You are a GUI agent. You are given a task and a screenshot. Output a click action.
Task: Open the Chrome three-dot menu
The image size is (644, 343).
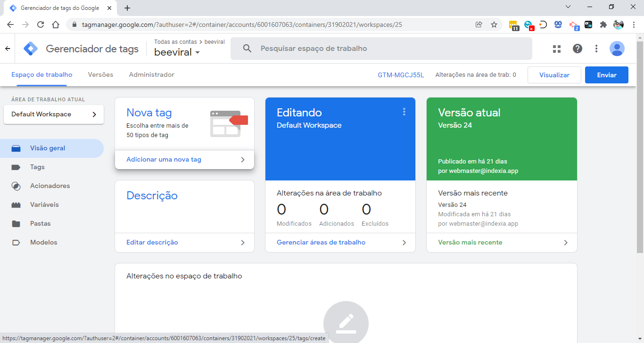634,24
